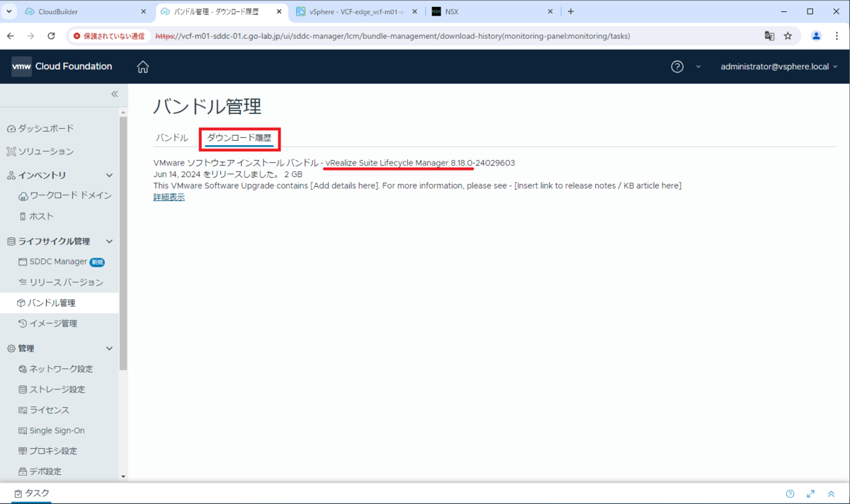Viewport: 850px width, 504px height.
Task: Open ダッシュボード in sidebar
Action: 40,128
